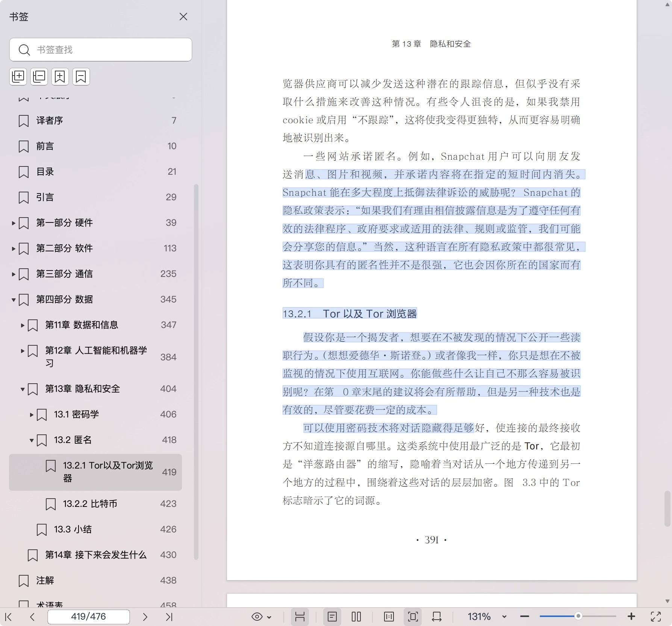Expand 第二部分 软件 section
This screenshot has height=626, width=672.
(13, 249)
